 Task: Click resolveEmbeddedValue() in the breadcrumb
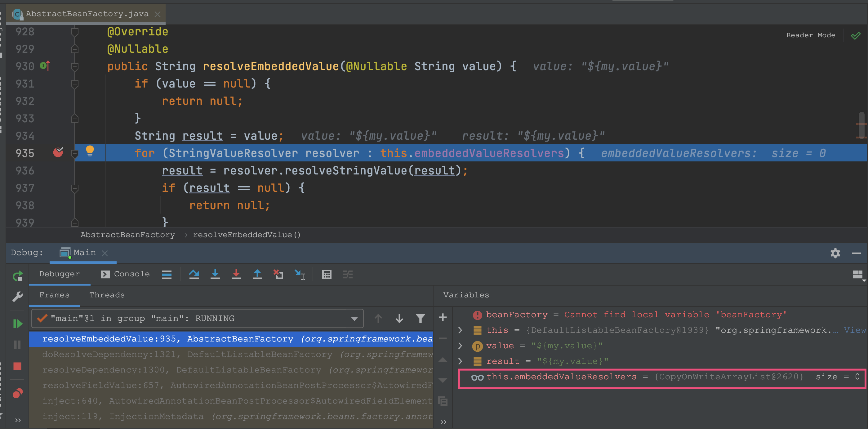pyautogui.click(x=247, y=235)
